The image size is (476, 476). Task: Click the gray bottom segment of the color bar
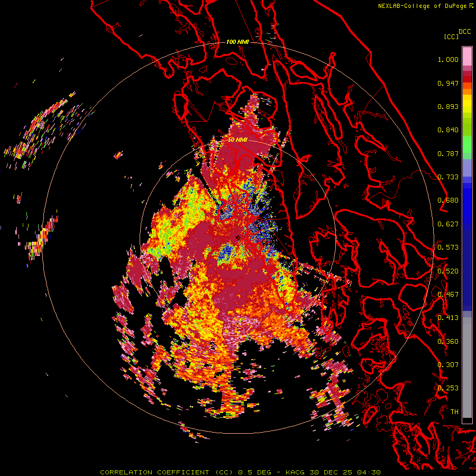click(467, 368)
